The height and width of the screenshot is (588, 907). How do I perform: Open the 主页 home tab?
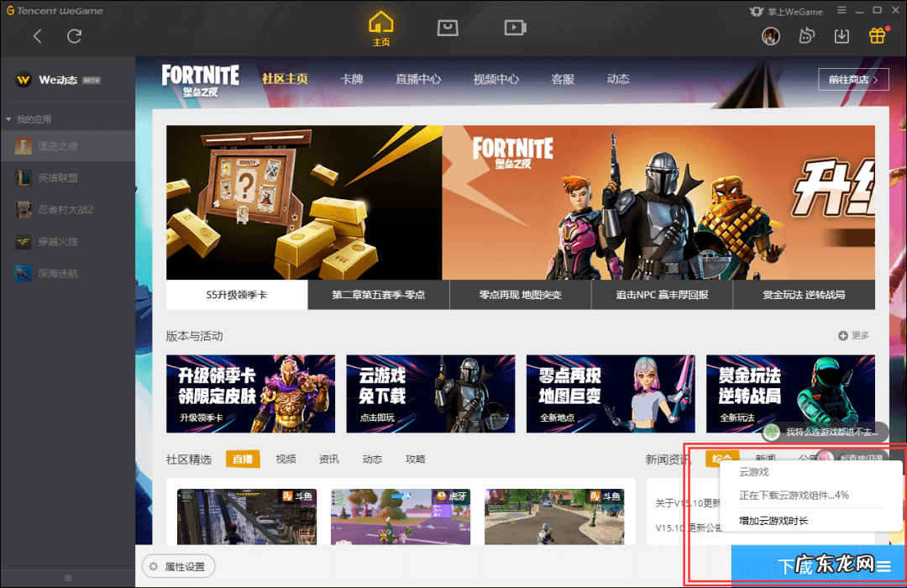[381, 29]
